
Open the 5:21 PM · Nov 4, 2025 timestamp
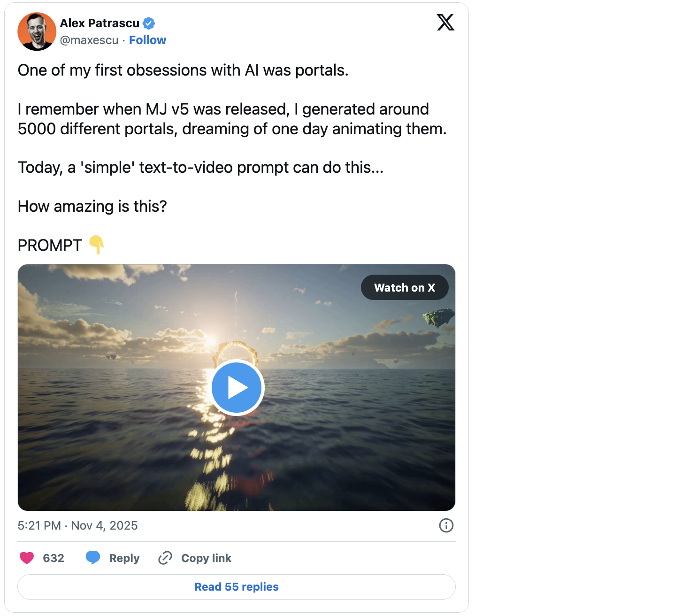click(77, 525)
